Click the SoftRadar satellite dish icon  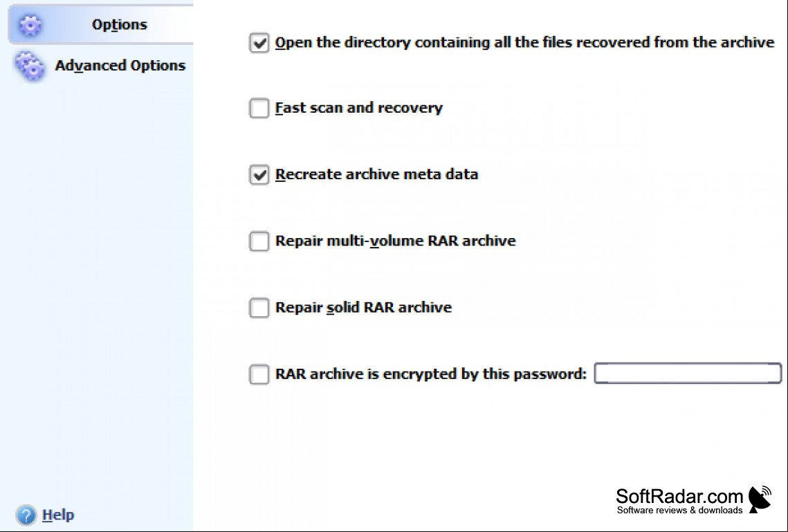coord(760,499)
